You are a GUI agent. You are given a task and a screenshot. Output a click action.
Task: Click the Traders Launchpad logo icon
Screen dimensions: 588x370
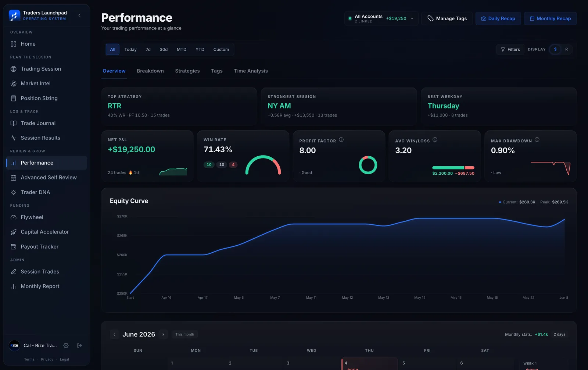(14, 15)
